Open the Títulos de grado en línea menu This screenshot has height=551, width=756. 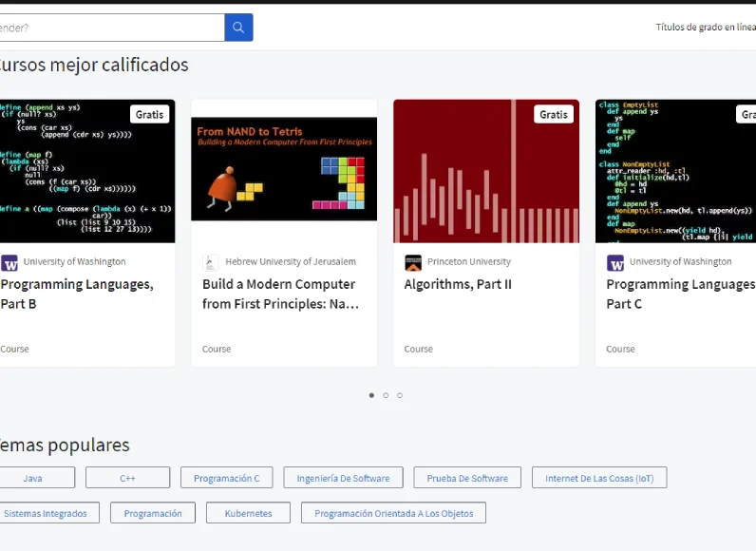pos(706,28)
